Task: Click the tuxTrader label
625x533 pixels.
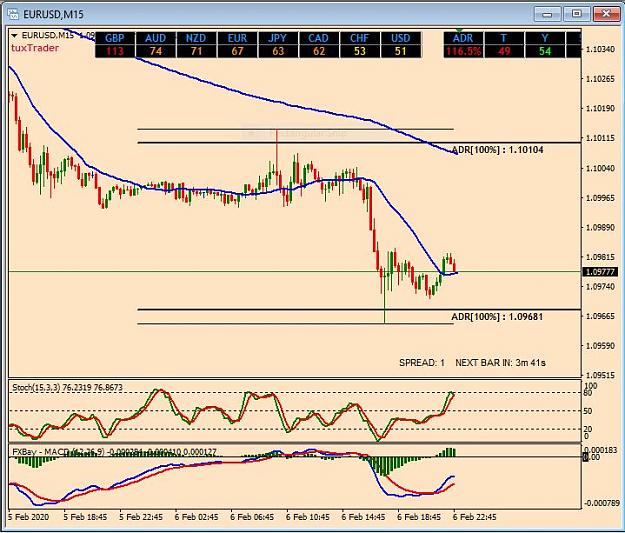Action: 35,48
